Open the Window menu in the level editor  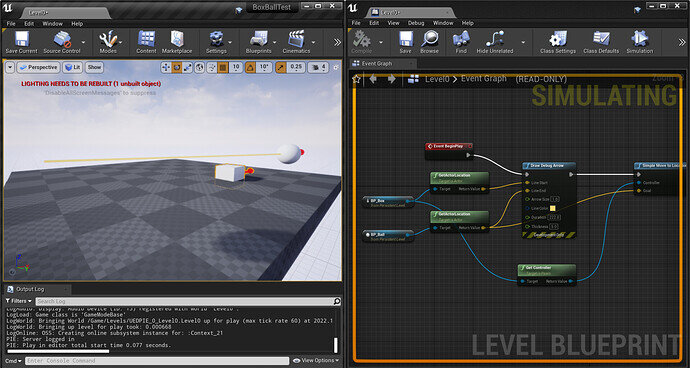tap(52, 23)
